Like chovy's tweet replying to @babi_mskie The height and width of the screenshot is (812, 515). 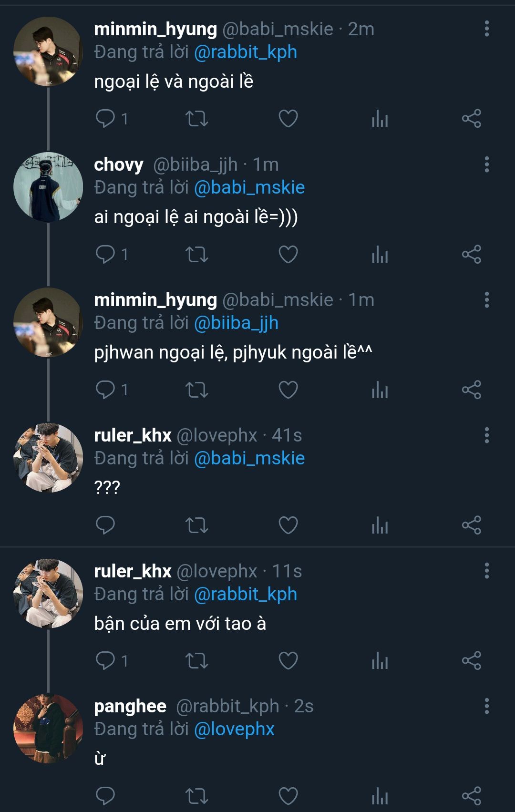[288, 254]
